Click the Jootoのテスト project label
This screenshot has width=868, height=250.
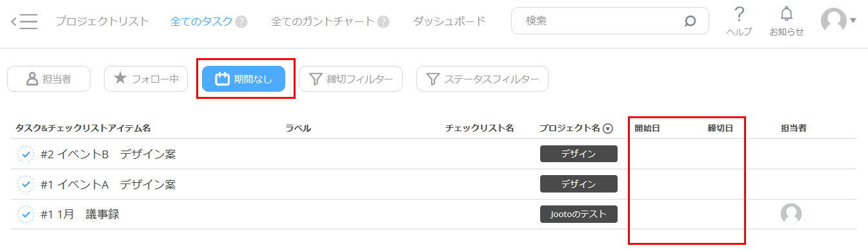pos(579,214)
